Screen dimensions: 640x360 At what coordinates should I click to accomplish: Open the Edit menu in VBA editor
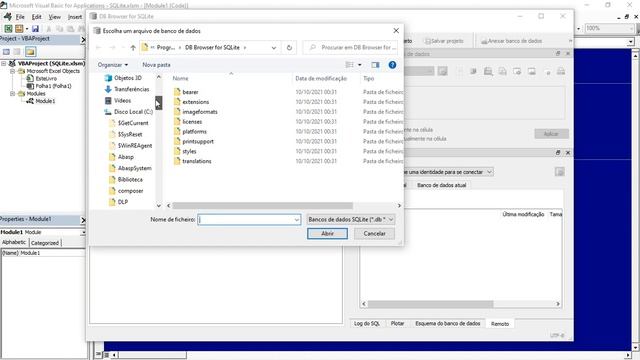coord(36,17)
